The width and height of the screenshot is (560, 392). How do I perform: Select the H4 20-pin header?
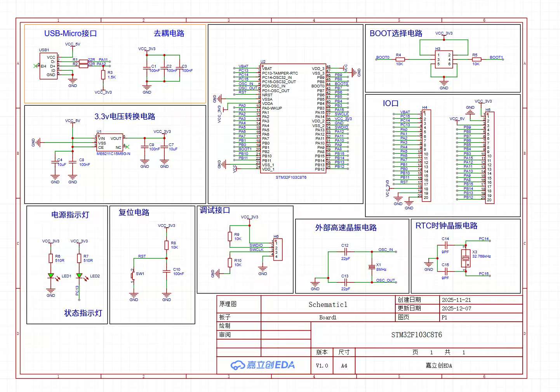coord(426,155)
